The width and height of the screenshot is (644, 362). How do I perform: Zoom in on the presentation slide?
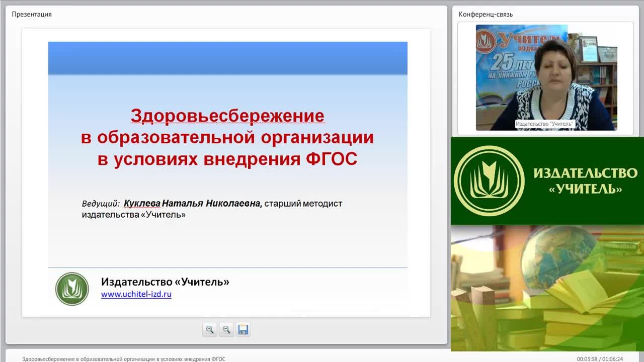(210, 329)
